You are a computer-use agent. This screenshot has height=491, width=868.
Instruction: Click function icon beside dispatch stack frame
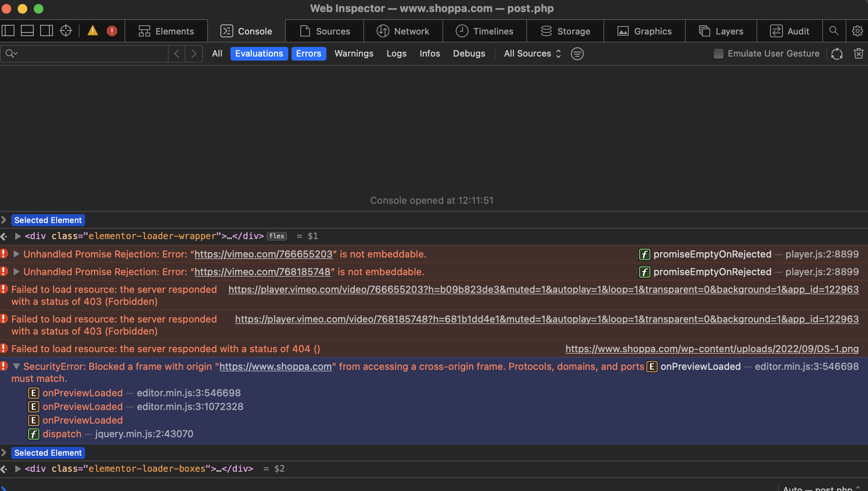(33, 434)
